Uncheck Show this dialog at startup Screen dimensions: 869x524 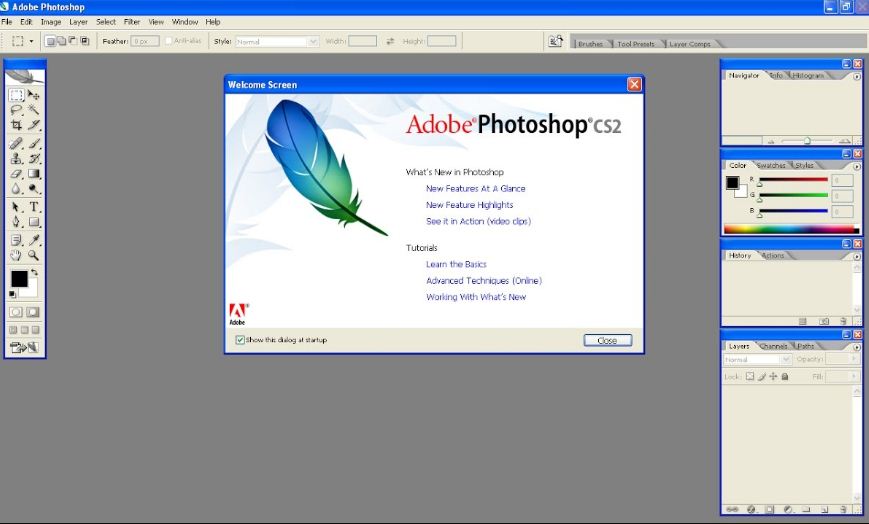tap(240, 340)
